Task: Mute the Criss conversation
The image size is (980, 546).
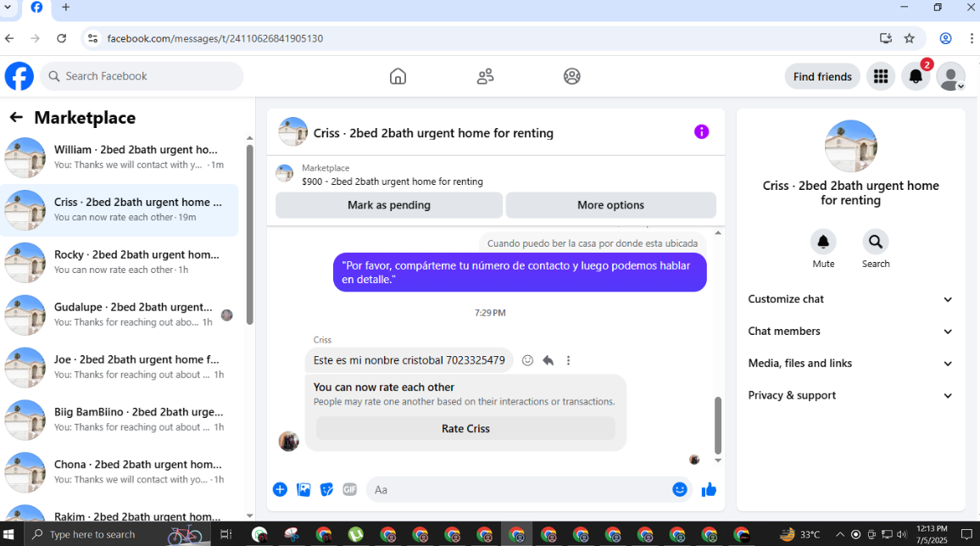Action: click(x=823, y=242)
